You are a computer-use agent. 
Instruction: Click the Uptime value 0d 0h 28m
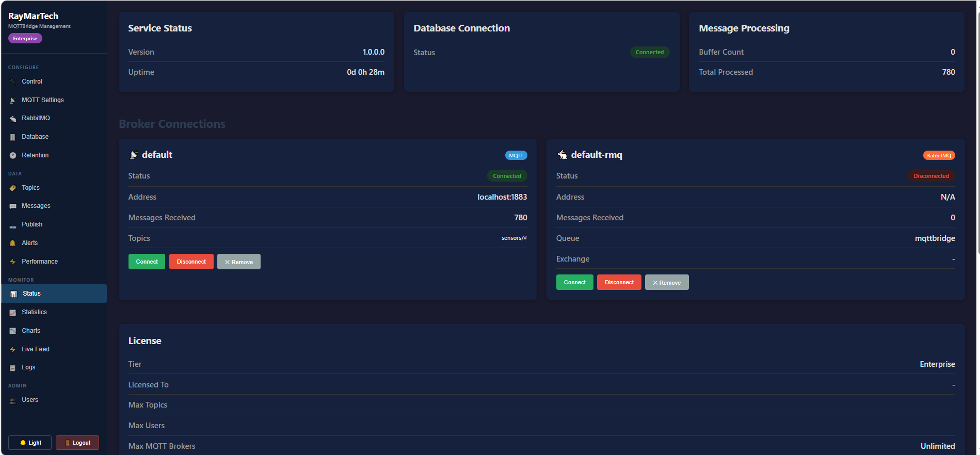click(365, 72)
